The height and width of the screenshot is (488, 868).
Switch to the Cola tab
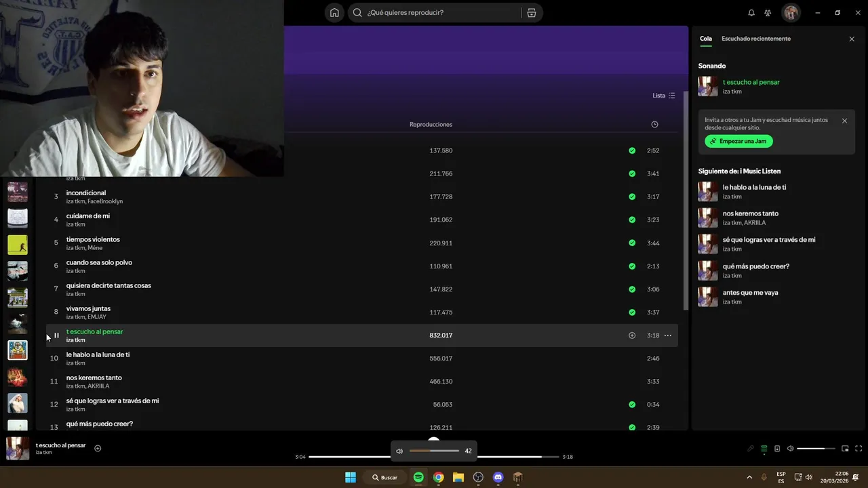[x=706, y=39]
